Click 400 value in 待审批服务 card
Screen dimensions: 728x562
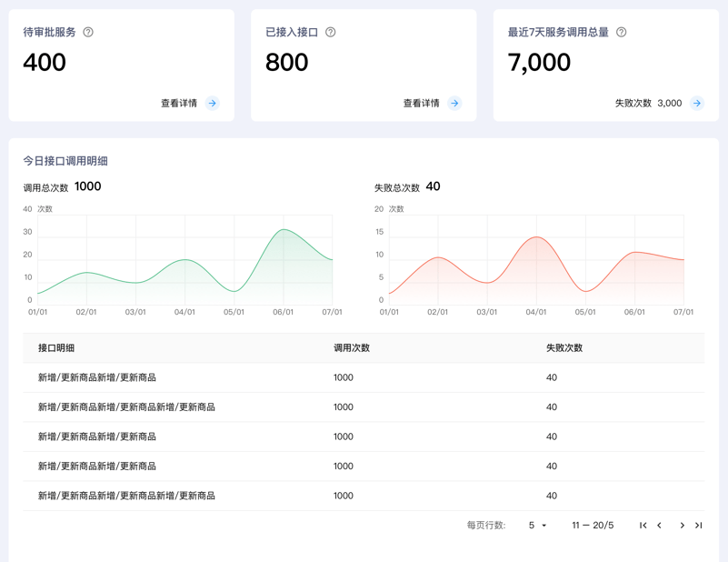(x=45, y=62)
